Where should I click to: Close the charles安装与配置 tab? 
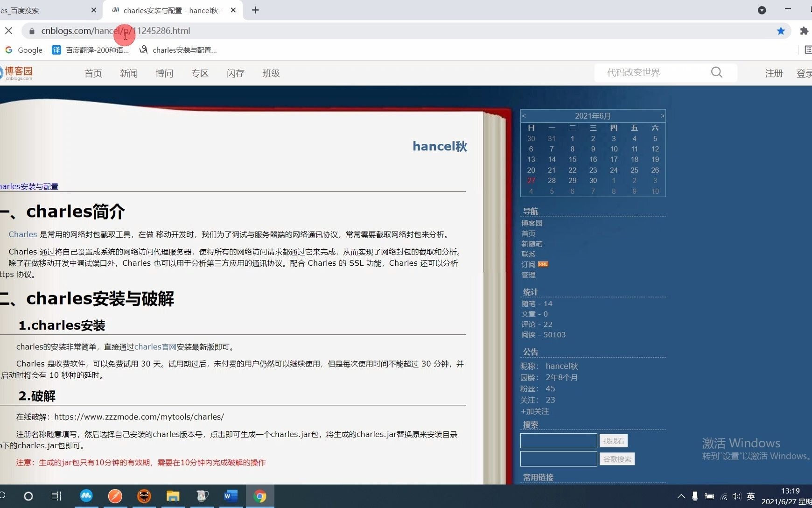[x=233, y=10]
